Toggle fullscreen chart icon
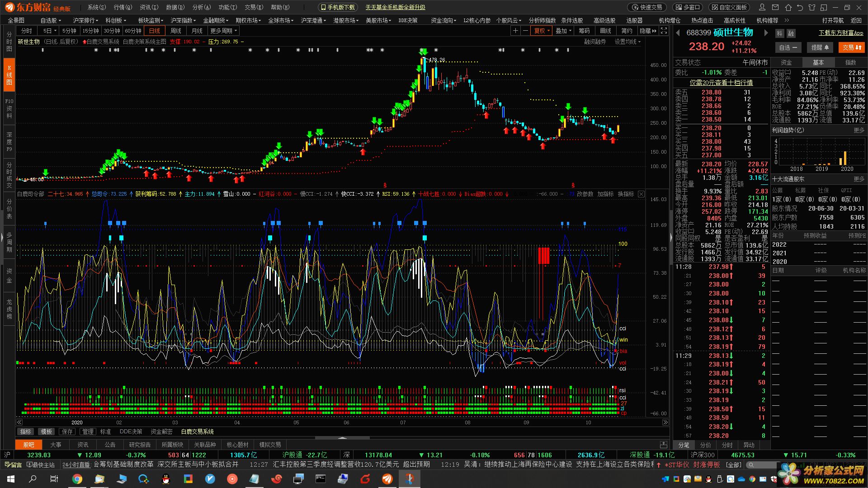868x488 pixels. [664, 31]
